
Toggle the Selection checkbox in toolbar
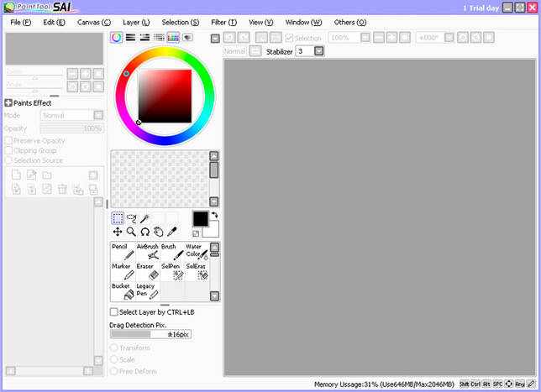[289, 38]
